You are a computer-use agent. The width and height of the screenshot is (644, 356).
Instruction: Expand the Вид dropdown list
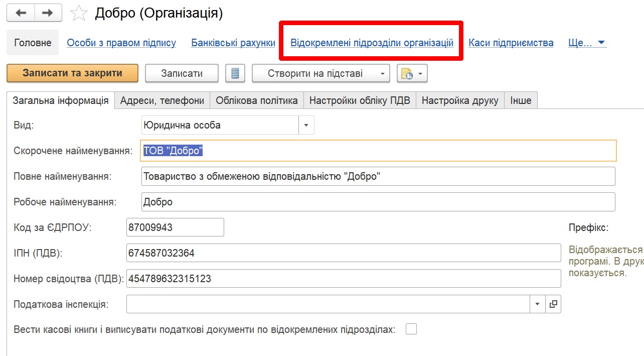point(306,125)
